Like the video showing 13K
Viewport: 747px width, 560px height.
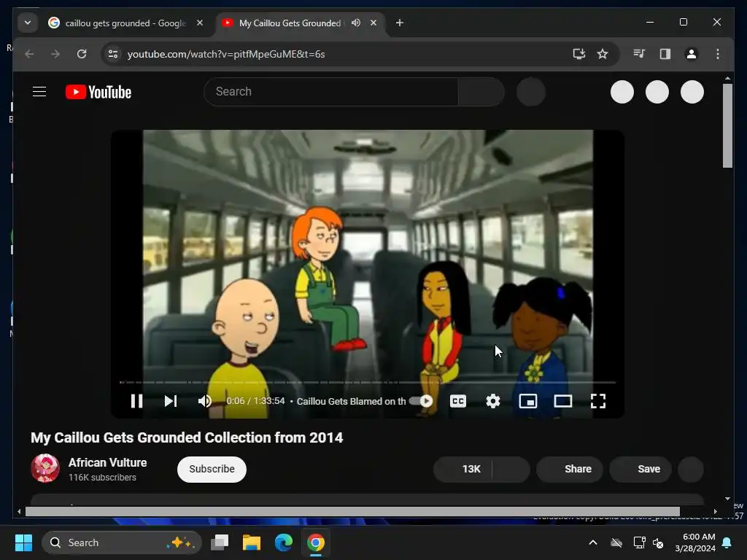pos(463,469)
